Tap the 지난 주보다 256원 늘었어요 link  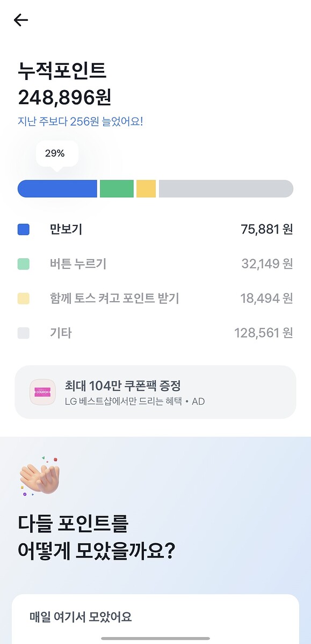click(x=81, y=121)
